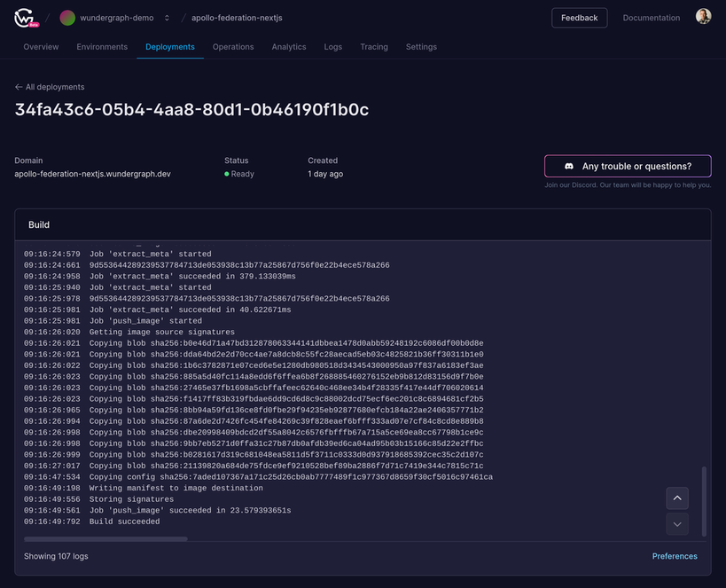Switch to the Environments tab
The image size is (726, 588).
click(102, 47)
